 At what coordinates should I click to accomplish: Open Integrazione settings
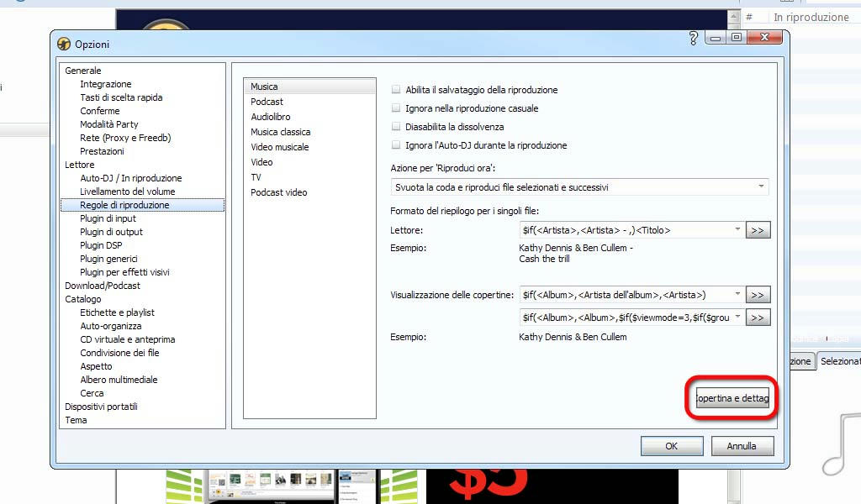click(x=105, y=84)
